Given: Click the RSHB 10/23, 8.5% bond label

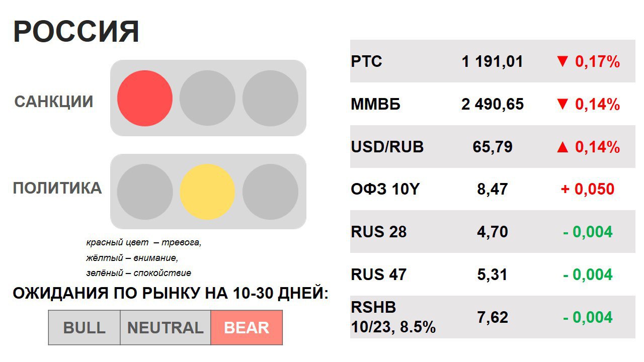Looking at the screenshot, I should pos(393,317).
